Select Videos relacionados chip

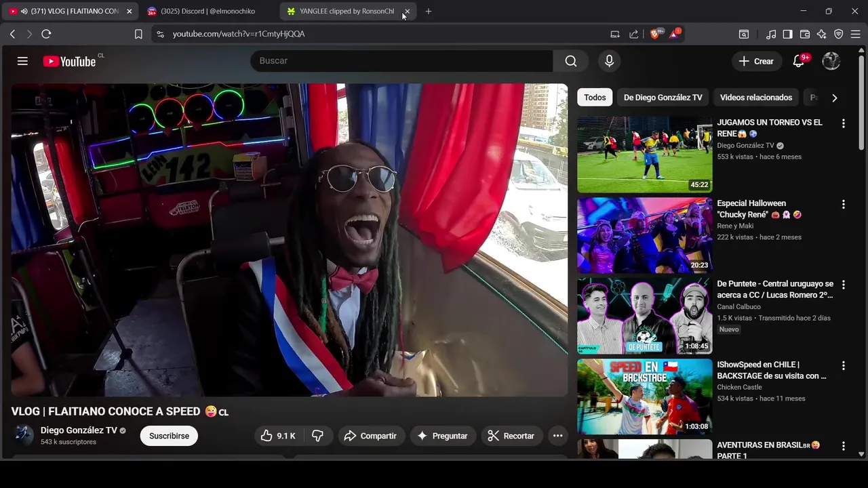pyautogui.click(x=755, y=98)
